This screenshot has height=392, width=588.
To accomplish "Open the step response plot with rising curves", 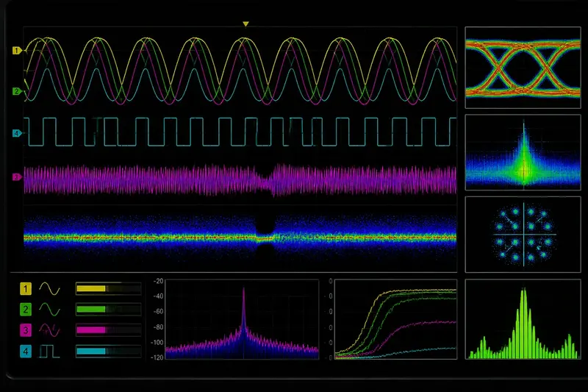I will click(x=395, y=319).
